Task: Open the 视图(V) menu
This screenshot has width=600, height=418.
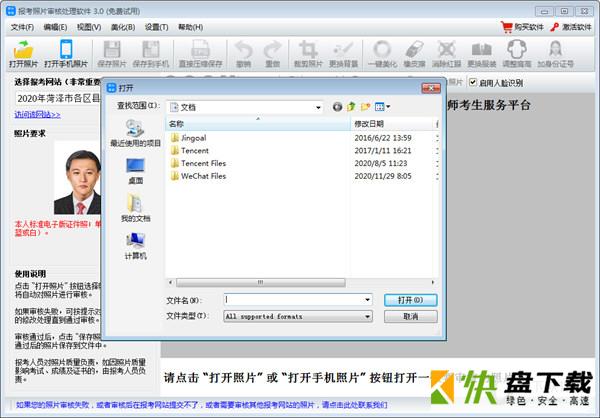Action: [x=89, y=27]
